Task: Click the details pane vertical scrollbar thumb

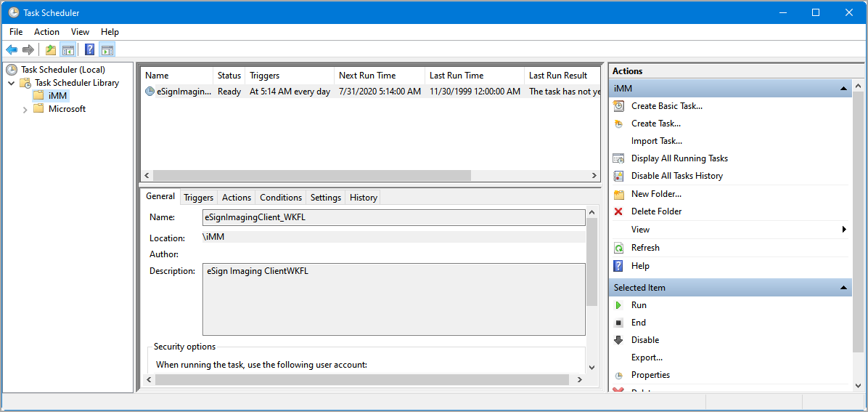Action: coord(591,262)
